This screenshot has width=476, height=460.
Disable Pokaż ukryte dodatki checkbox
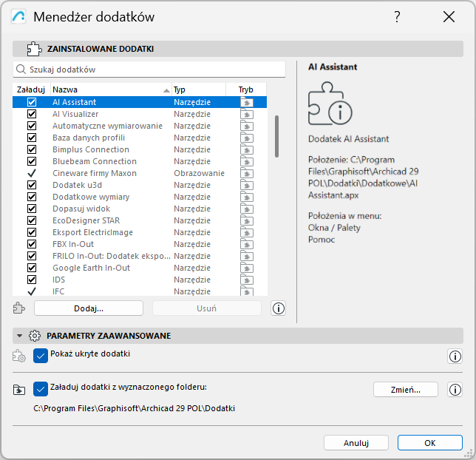click(x=41, y=356)
